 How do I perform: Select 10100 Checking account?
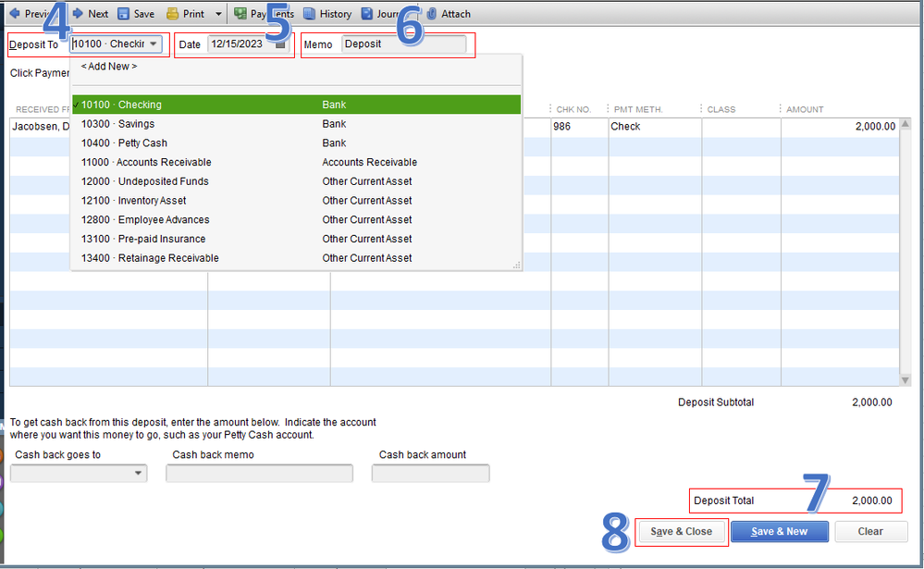coord(296,105)
